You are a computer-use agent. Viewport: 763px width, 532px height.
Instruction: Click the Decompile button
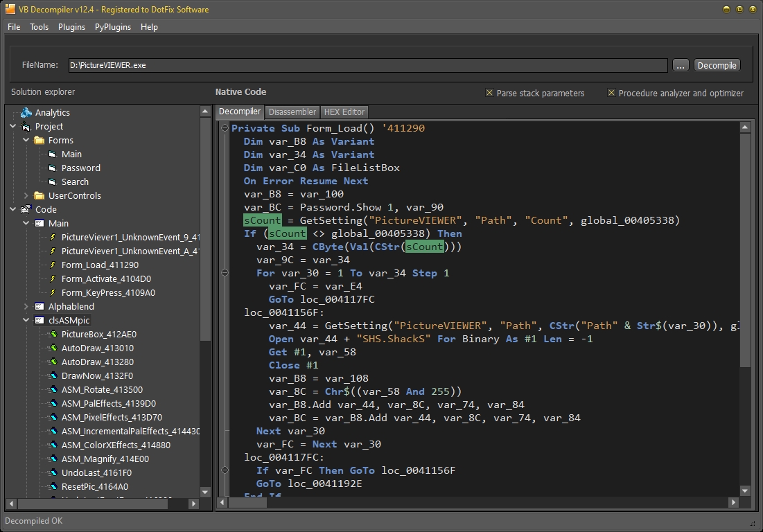(x=717, y=65)
